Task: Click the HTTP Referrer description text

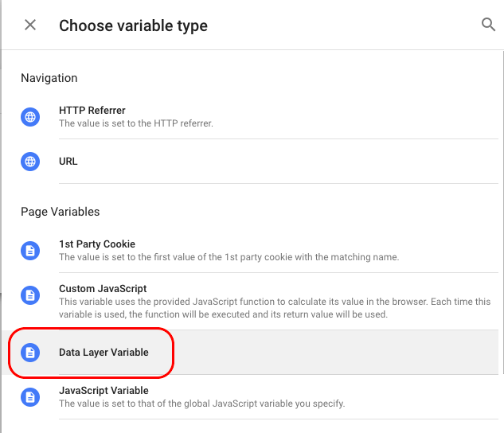Action: tap(135, 124)
